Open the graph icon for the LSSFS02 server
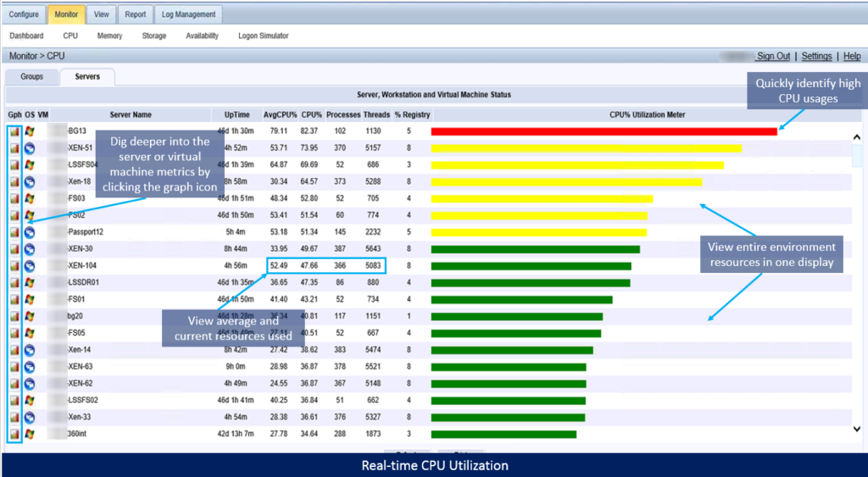 14,400
